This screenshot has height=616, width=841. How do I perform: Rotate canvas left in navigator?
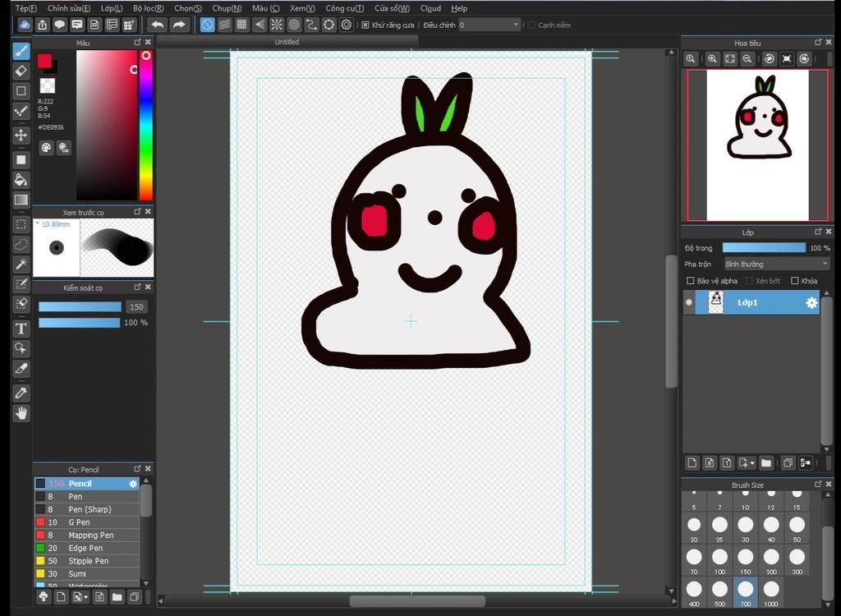click(x=769, y=59)
